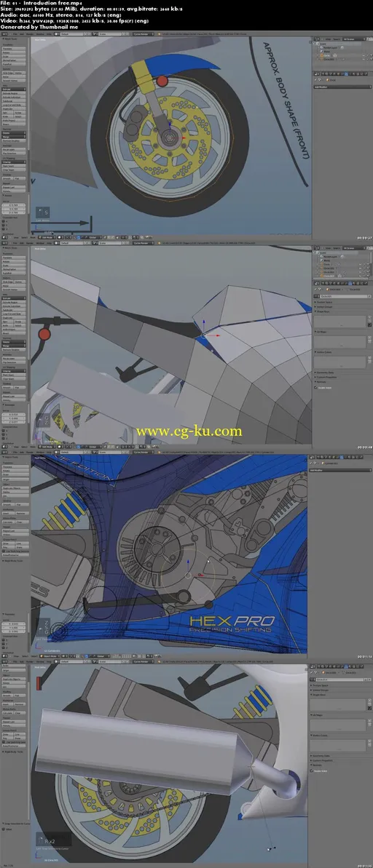Open Unwrap dropdown in front-wheel frame tool shelf
The image size is (373, 868).
14,162
